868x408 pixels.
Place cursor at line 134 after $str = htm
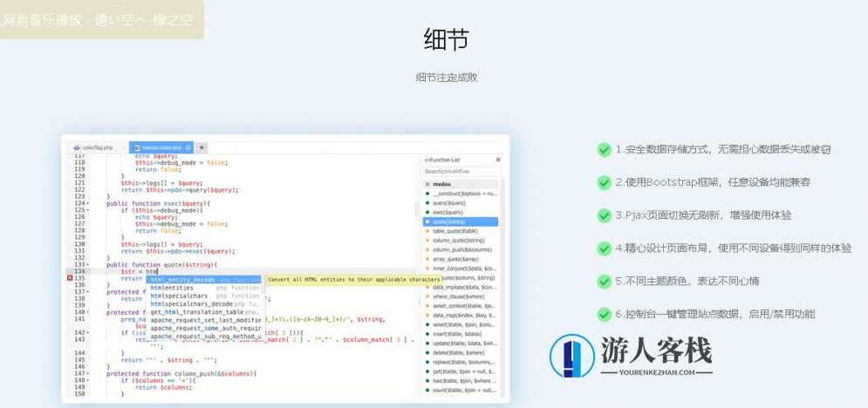pyautogui.click(x=159, y=271)
